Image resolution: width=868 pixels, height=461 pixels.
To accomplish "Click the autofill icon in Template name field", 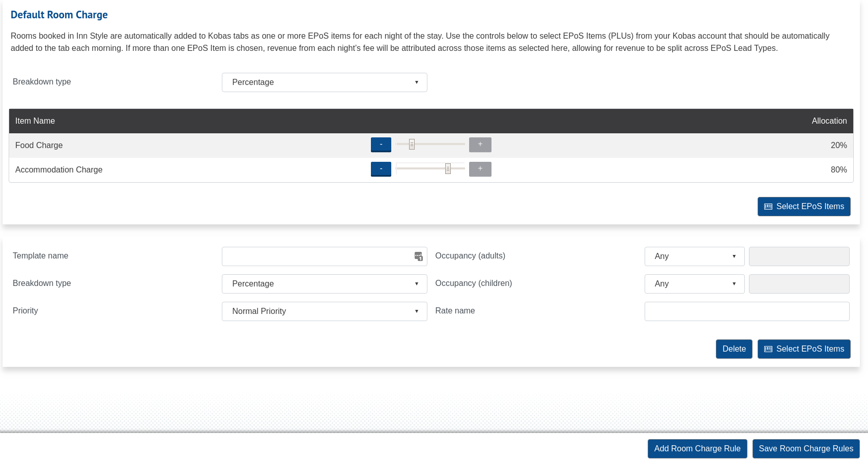I will [x=418, y=256].
